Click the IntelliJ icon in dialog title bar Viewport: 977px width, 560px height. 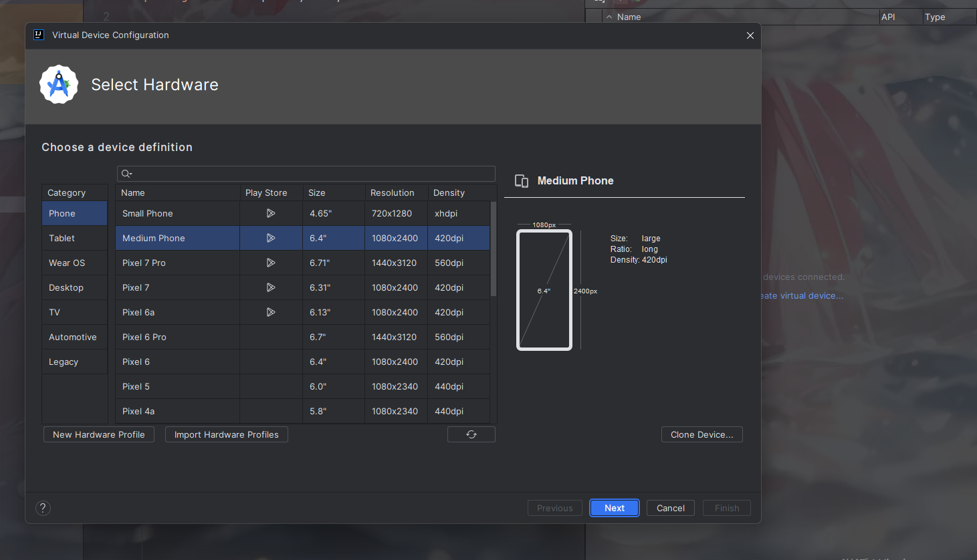(39, 35)
